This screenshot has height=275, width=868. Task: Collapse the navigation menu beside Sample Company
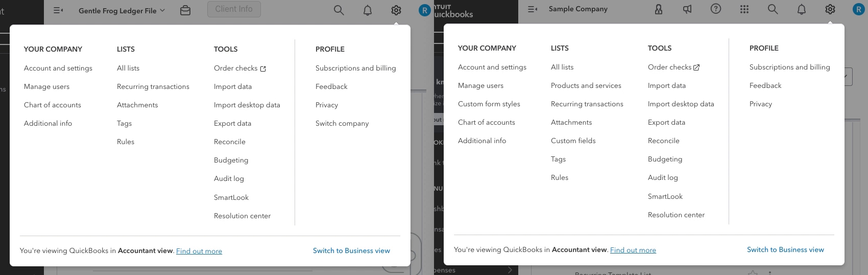click(x=533, y=9)
